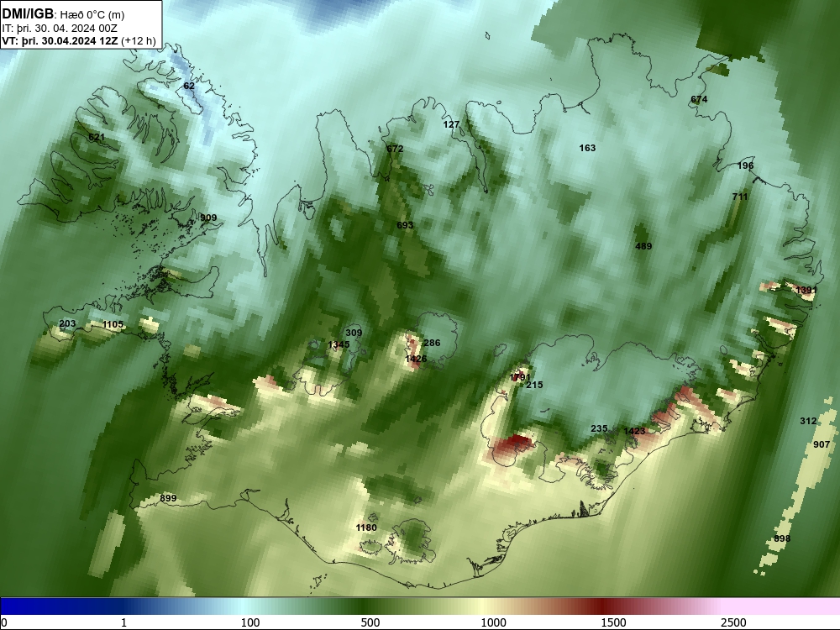Click the color scale label 1500
Screen dimensions: 840x630
613,622
